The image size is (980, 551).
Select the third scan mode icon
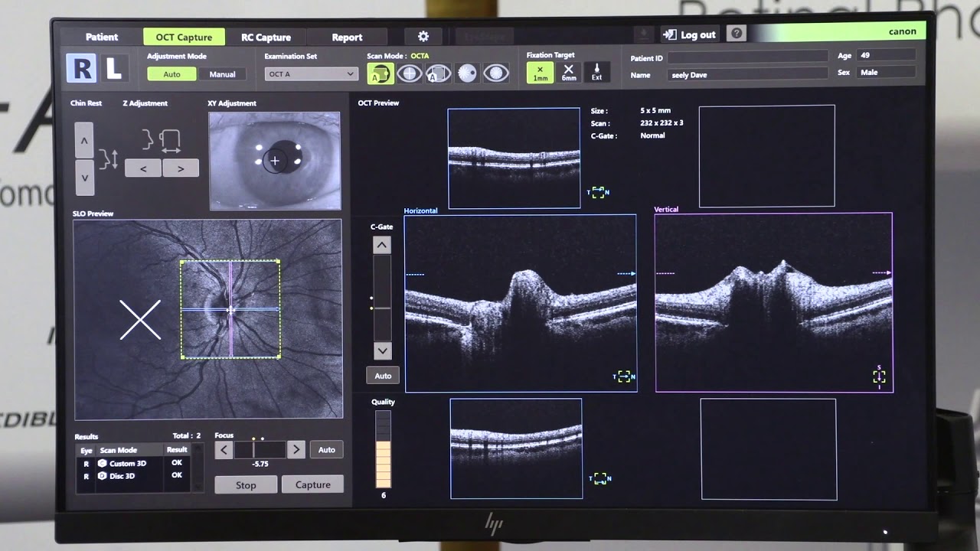[x=438, y=73]
